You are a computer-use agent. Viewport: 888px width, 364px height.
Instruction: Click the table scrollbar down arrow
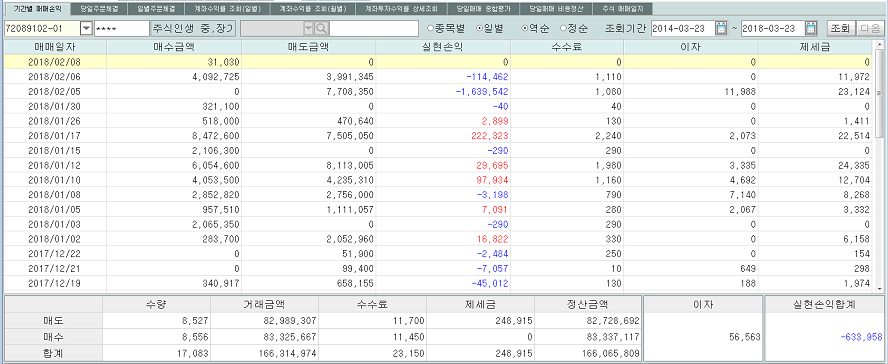pos(880,288)
